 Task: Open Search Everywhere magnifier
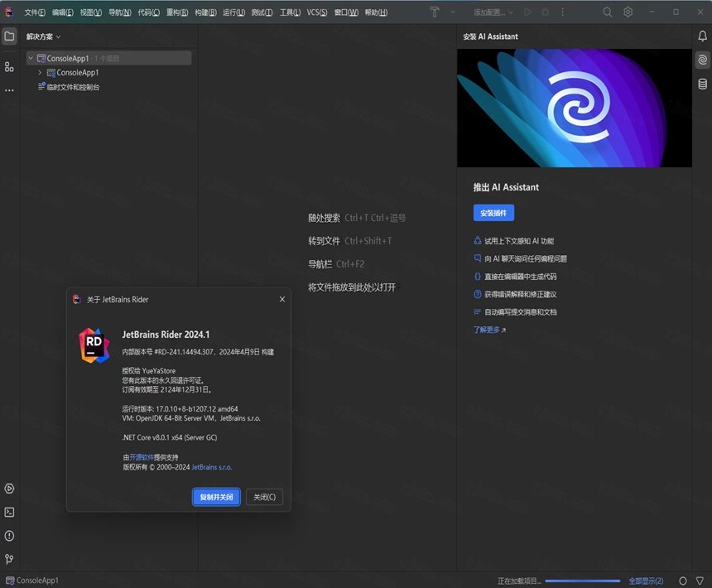(607, 12)
